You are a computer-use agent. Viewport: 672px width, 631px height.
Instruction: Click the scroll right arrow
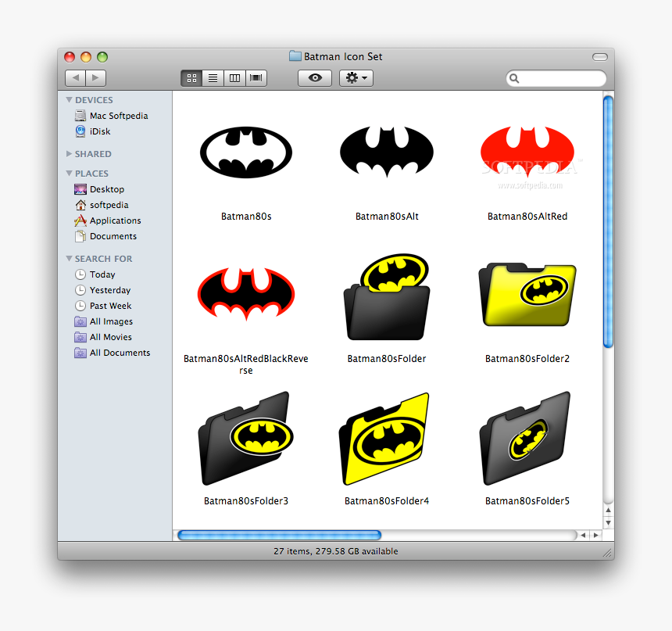[595, 535]
